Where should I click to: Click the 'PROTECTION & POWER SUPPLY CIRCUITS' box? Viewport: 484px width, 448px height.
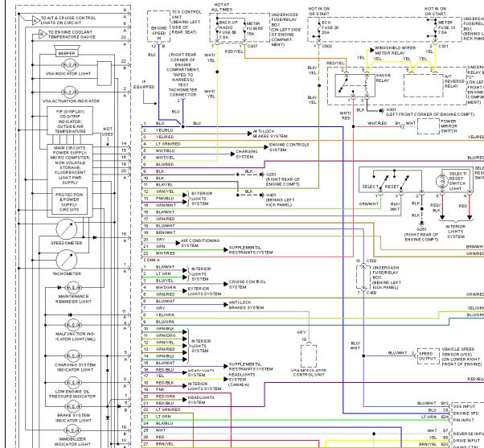69,201
